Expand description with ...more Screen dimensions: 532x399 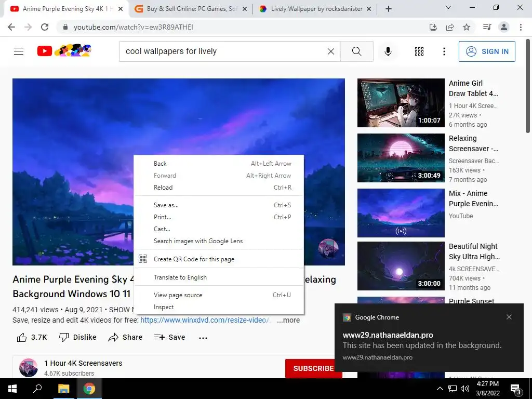(288, 320)
